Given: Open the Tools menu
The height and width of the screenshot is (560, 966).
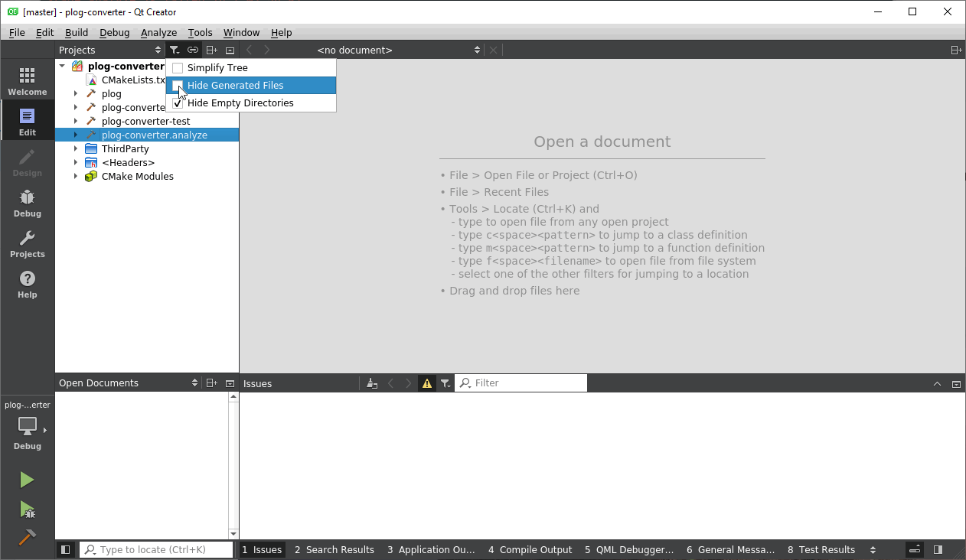Looking at the screenshot, I should point(200,32).
